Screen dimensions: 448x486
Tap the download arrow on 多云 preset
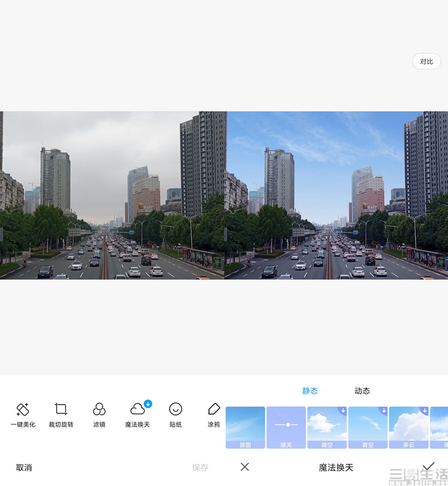(x=425, y=410)
